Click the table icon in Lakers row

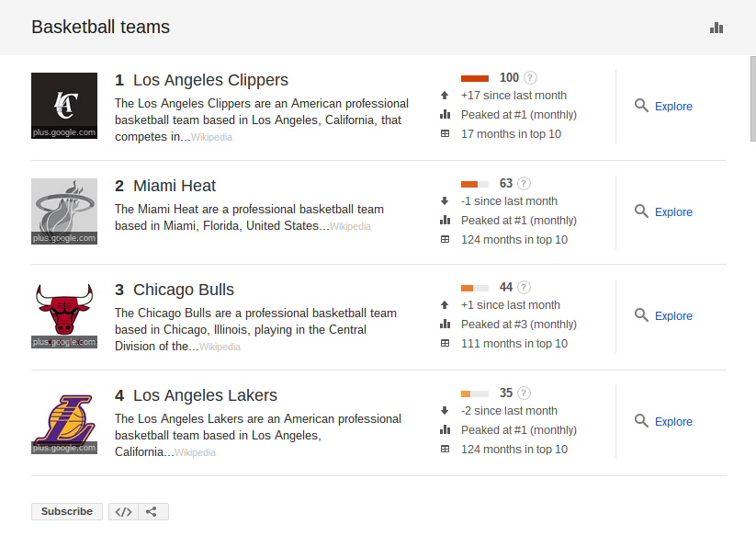coord(445,449)
